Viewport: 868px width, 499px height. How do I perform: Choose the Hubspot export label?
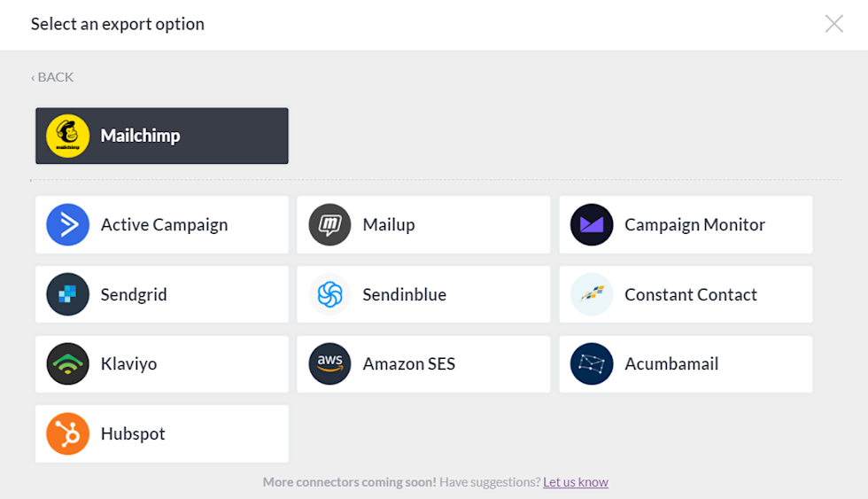tap(133, 434)
